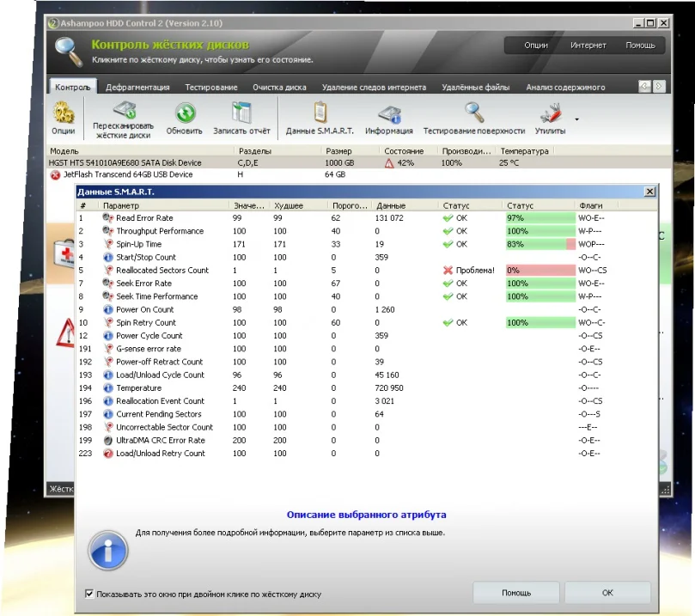Select the Reallocated Sectors Count icon

pos(107,270)
